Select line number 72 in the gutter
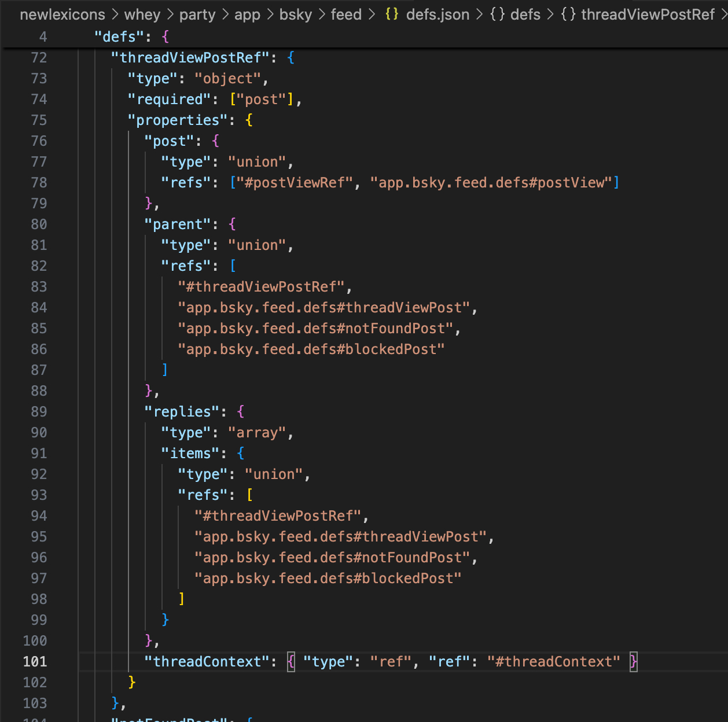Screen dimensions: 728x722 [x=39, y=57]
